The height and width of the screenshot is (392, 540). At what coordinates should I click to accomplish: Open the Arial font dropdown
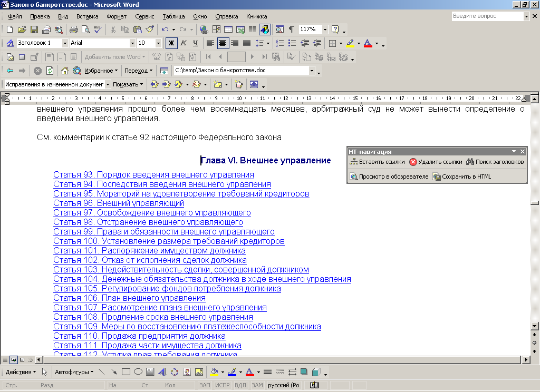click(132, 43)
